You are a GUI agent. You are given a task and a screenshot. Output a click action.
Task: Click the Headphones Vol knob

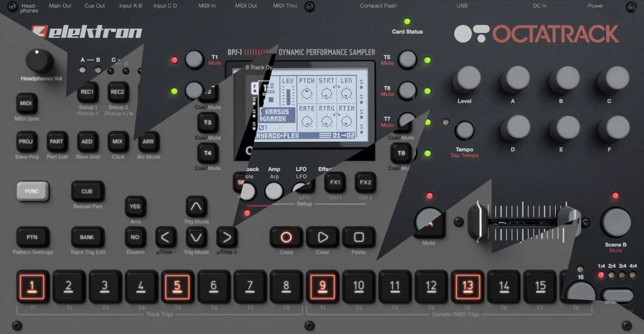click(x=39, y=60)
